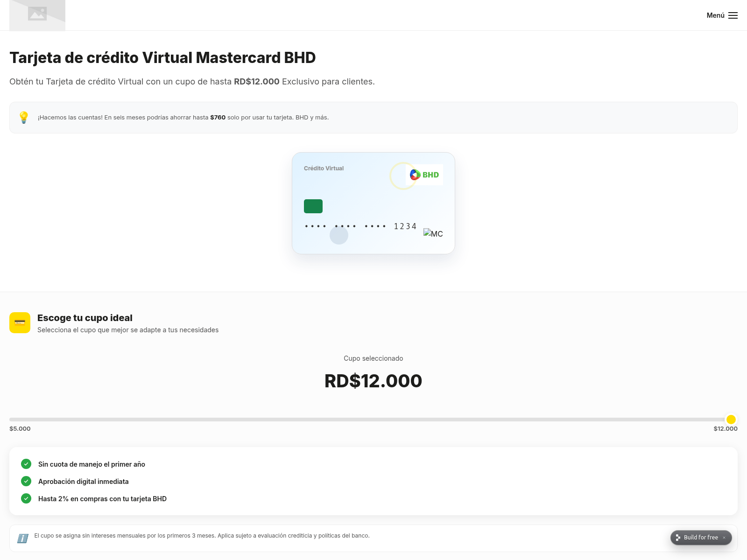This screenshot has height=560, width=747.
Task: Click the Cupo seleccionado label
Action: coord(373,358)
